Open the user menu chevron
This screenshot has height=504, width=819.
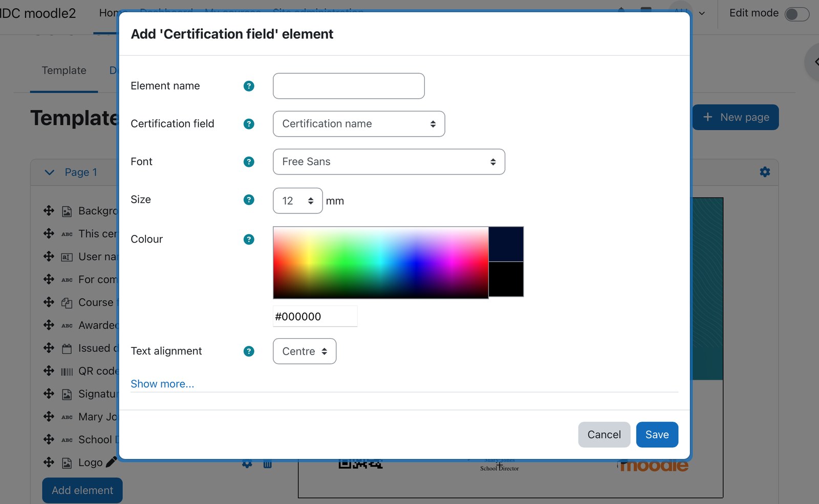pos(702,13)
